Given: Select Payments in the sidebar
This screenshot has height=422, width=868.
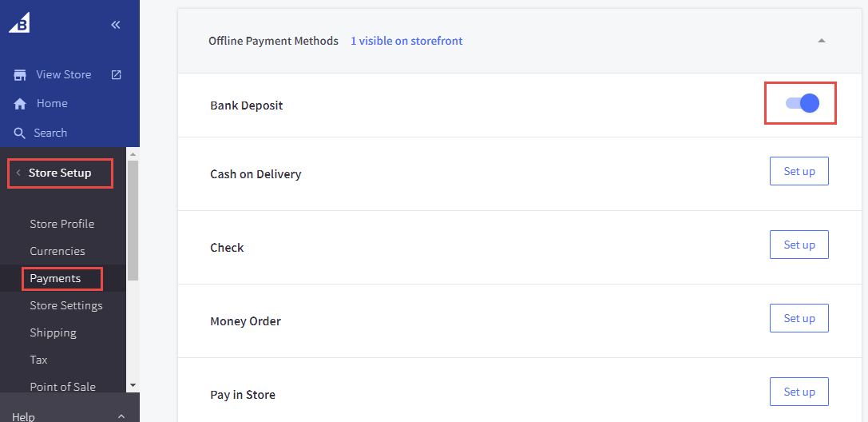Looking at the screenshot, I should (x=55, y=279).
